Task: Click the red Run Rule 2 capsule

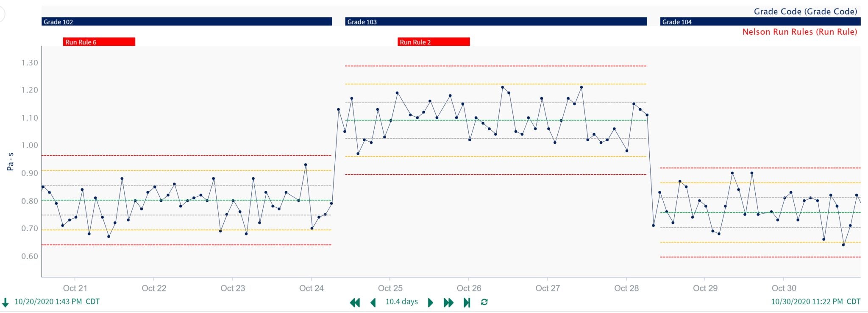Action: [x=434, y=42]
